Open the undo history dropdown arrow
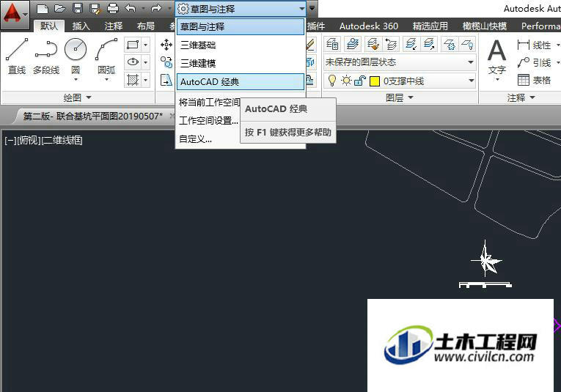This screenshot has height=392, width=561. 143,8
